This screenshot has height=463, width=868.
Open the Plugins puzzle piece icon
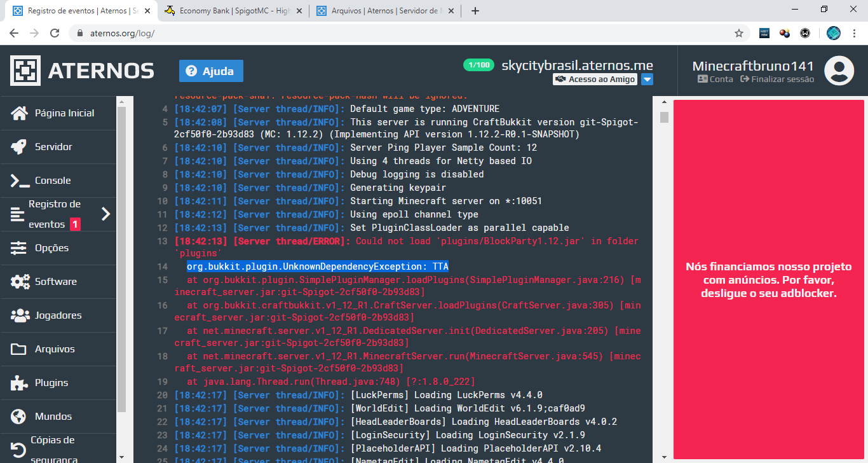pos(19,383)
